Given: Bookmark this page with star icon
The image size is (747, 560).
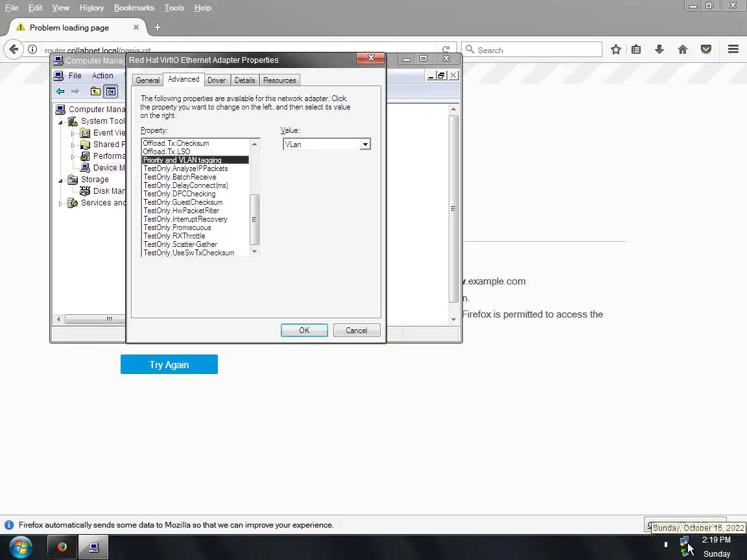Looking at the screenshot, I should 616,49.
